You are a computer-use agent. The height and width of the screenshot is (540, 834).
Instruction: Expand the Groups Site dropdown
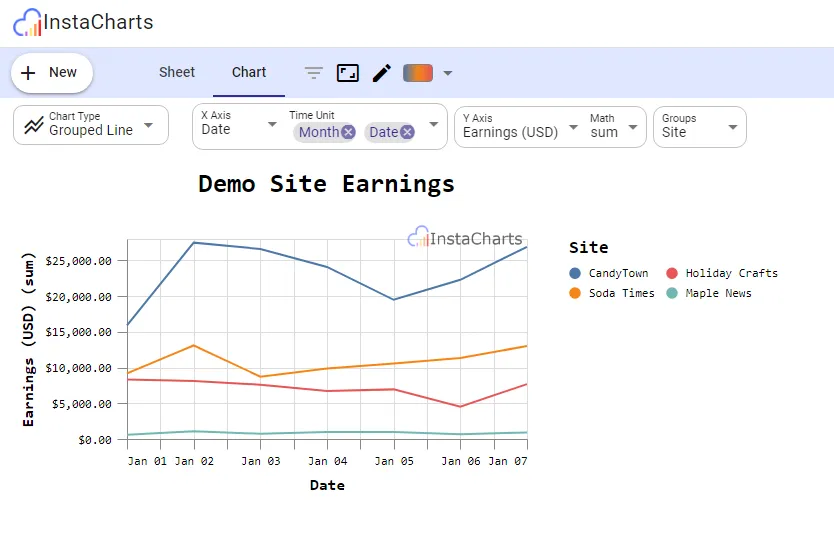click(733, 127)
